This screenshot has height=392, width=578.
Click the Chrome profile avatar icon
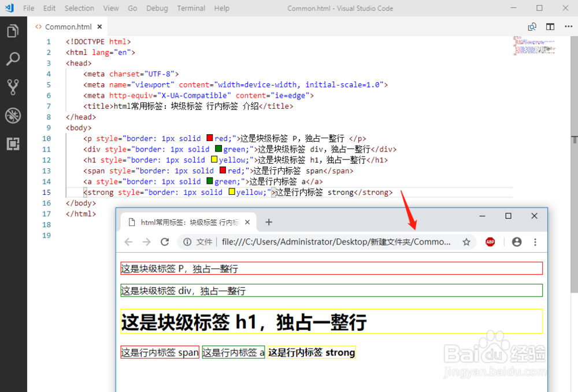coord(516,242)
